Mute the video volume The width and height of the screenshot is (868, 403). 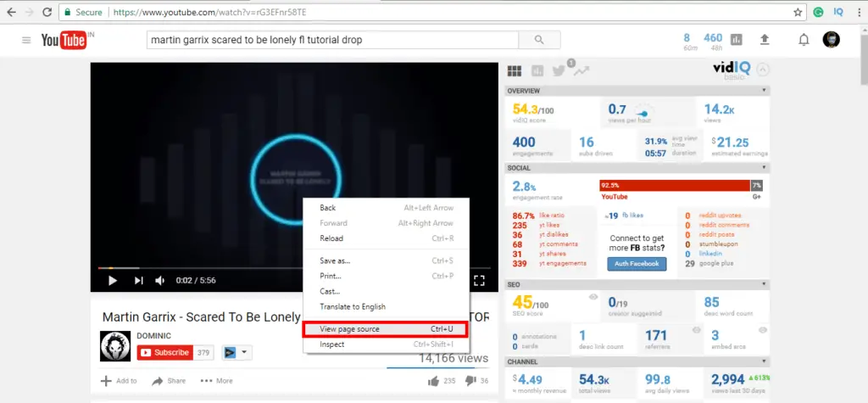(x=160, y=281)
